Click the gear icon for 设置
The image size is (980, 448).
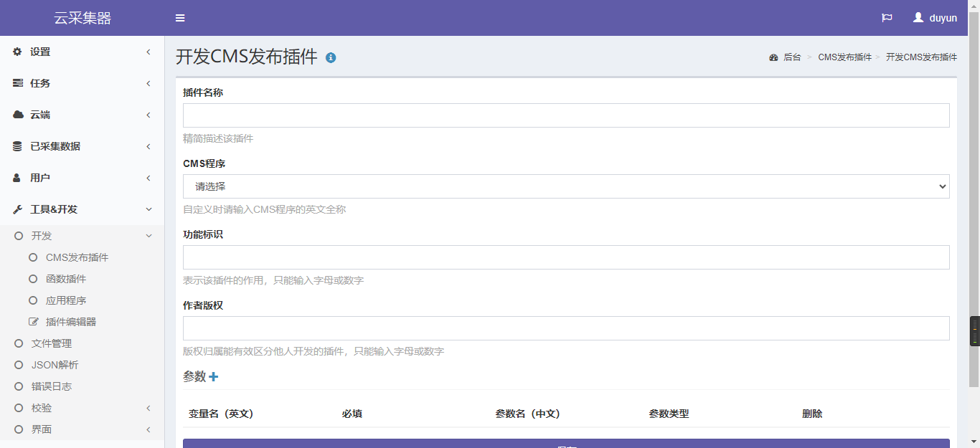(18, 52)
